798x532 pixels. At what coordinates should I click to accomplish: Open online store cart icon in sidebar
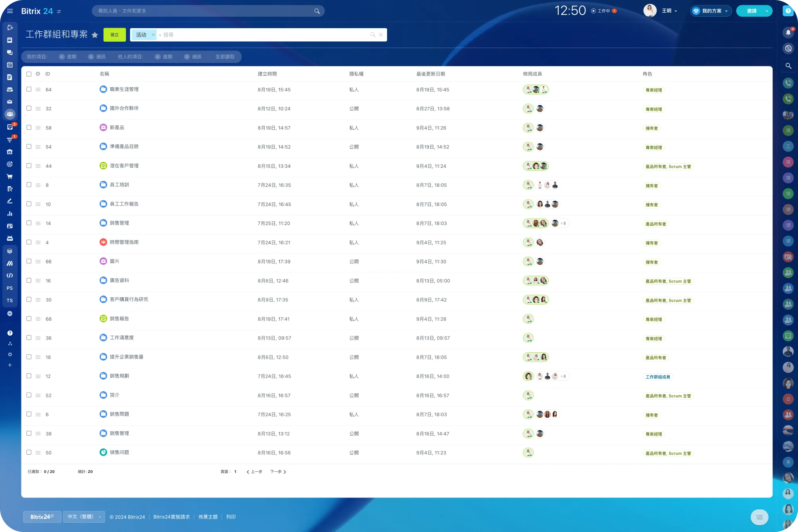pyautogui.click(x=10, y=176)
